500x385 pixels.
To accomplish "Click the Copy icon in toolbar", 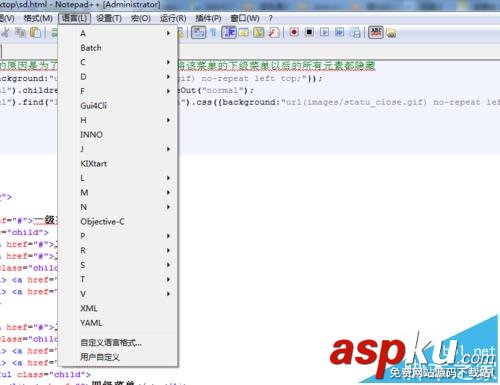I will click(21, 33).
